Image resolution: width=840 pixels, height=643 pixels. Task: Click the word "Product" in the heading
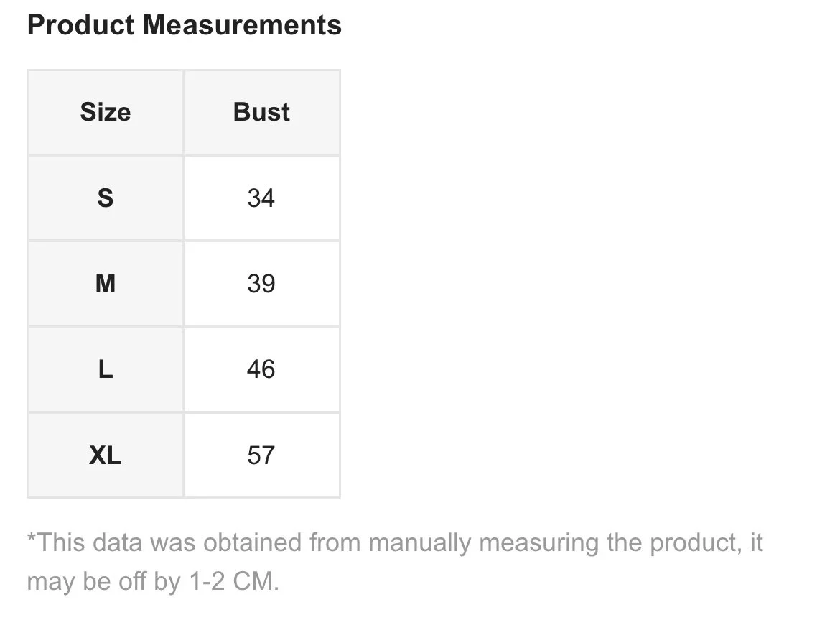tap(80, 26)
